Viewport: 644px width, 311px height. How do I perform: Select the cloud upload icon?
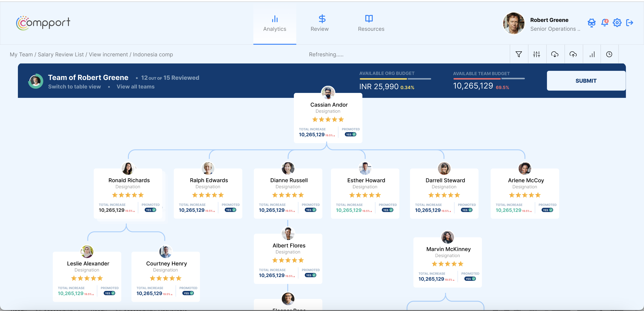(573, 54)
